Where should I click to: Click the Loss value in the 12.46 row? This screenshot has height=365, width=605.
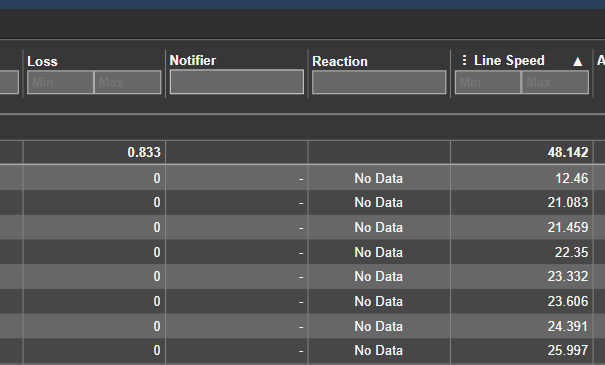[157, 178]
